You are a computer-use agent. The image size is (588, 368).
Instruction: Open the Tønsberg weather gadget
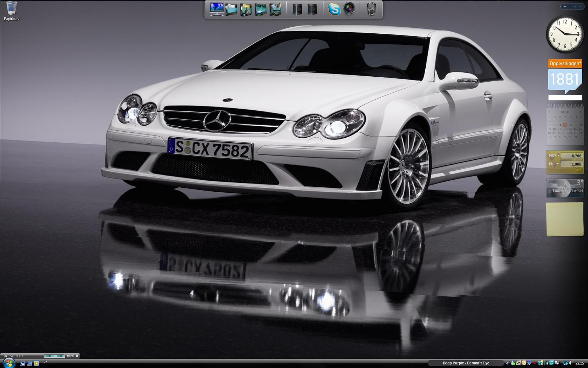click(565, 188)
